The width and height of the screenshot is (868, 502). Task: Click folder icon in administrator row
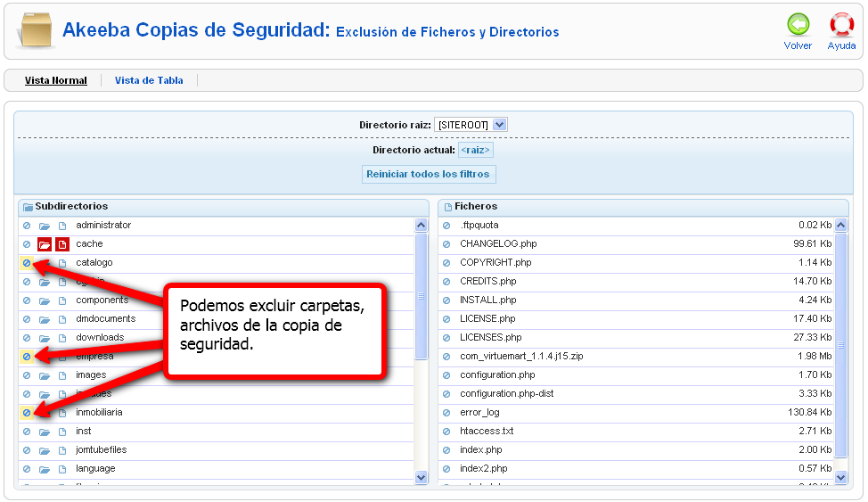[45, 226]
